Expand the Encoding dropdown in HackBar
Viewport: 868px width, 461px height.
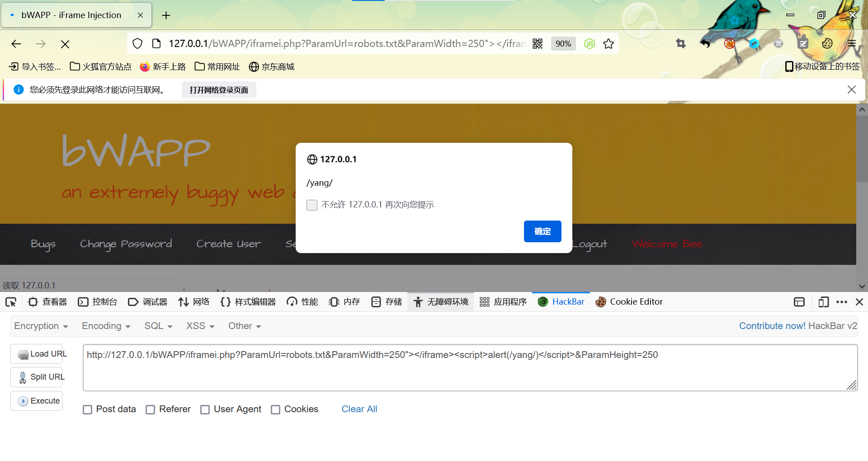106,326
